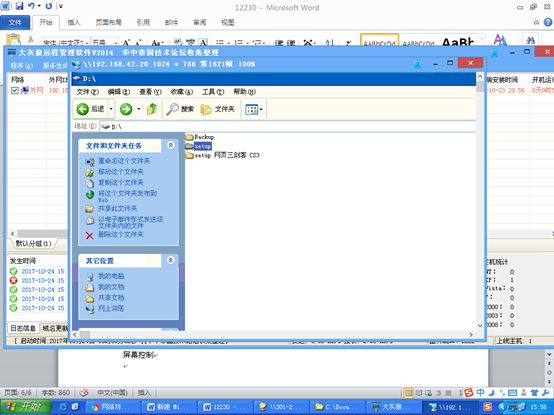Toggle the Folders pane button

coord(217,109)
